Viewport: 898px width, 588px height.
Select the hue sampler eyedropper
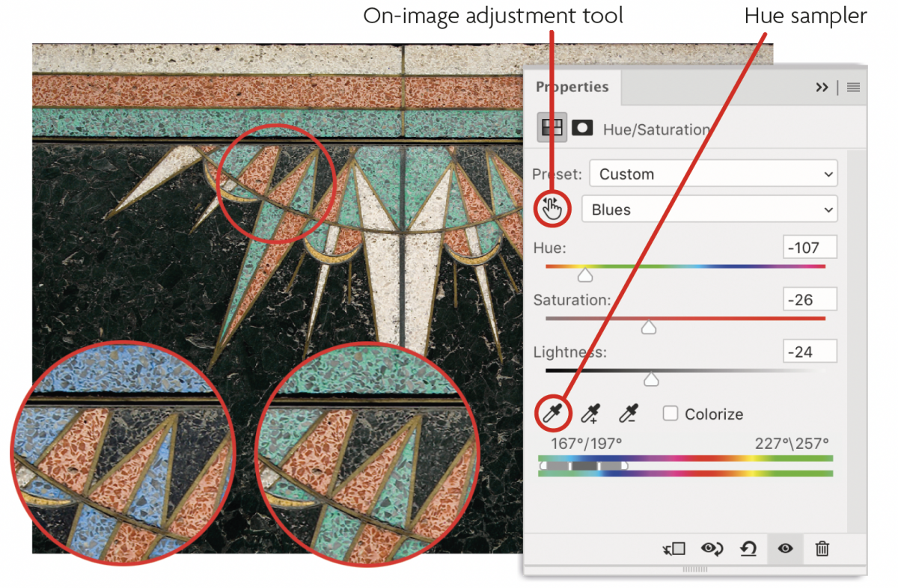click(x=552, y=414)
